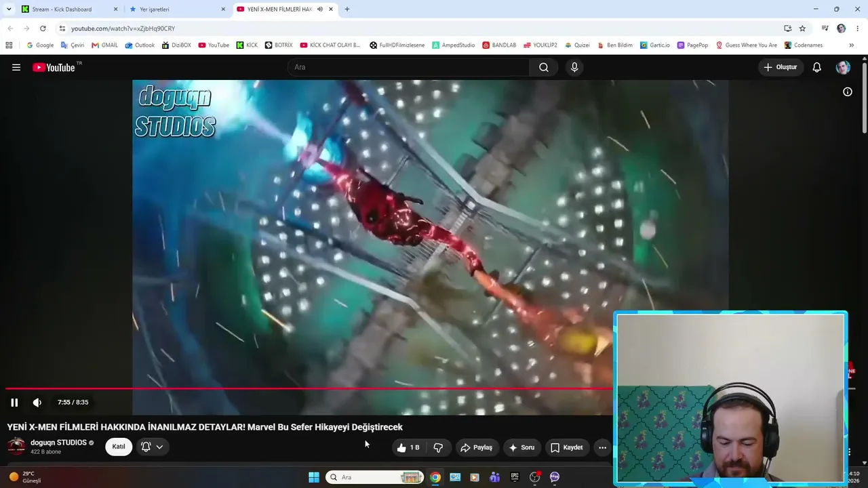Open the Outlook bookmark
This screenshot has height=488, width=868.
[140, 45]
